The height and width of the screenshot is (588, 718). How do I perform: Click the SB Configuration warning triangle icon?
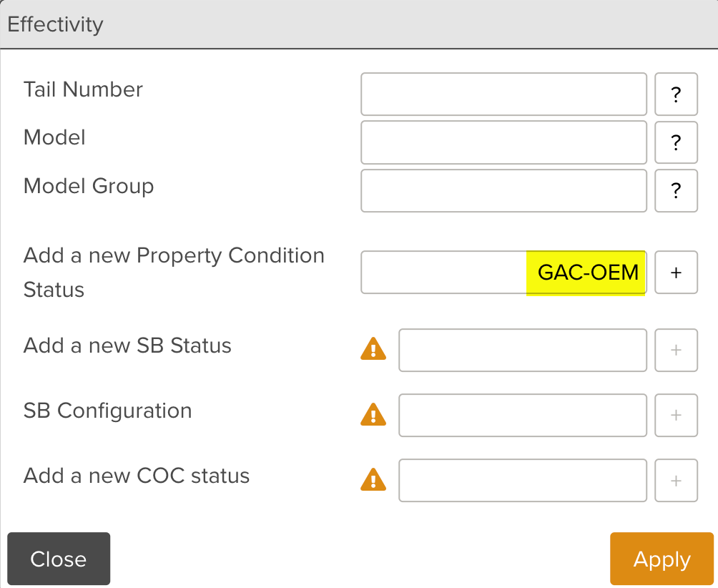tap(373, 415)
